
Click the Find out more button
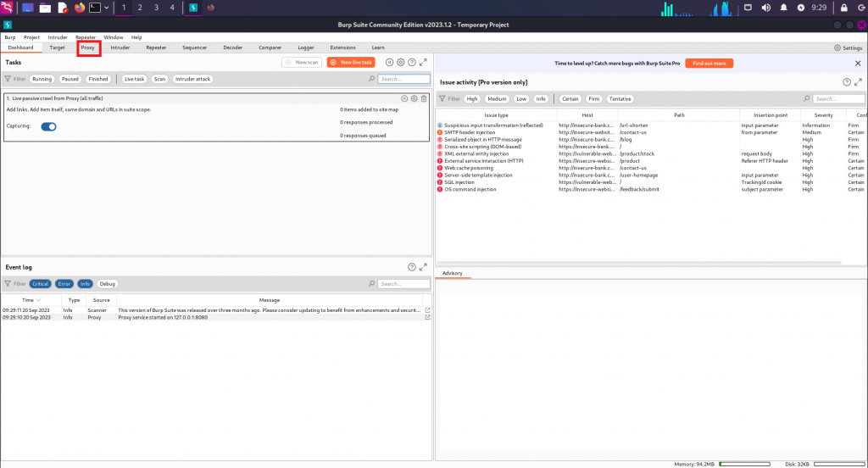coord(709,63)
